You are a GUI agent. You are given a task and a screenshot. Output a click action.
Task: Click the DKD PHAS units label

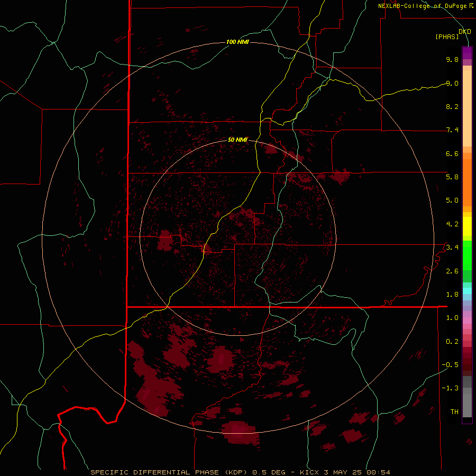[453, 34]
